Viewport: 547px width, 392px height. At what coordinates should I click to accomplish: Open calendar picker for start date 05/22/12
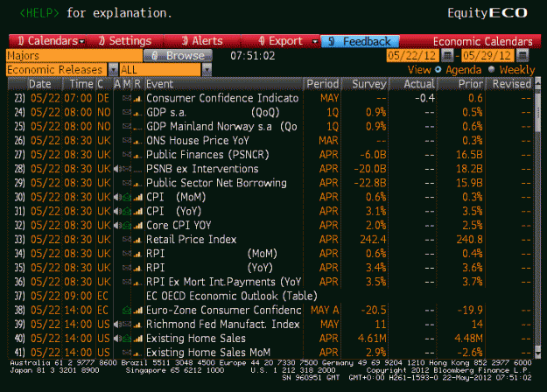[447, 55]
